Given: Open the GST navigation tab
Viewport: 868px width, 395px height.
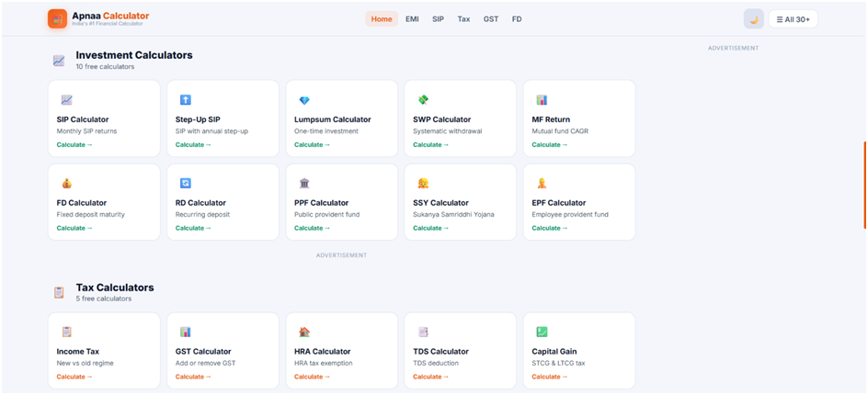Looking at the screenshot, I should tap(491, 18).
